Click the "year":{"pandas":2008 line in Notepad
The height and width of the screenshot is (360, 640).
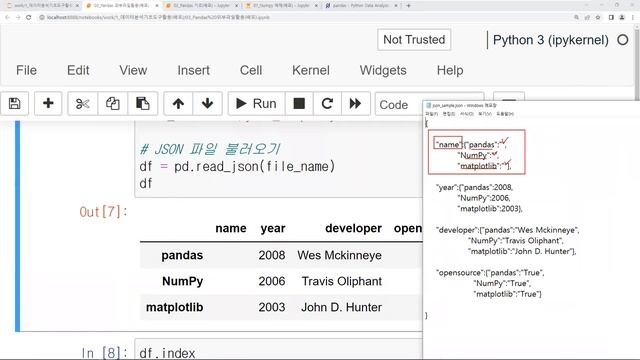click(475, 187)
